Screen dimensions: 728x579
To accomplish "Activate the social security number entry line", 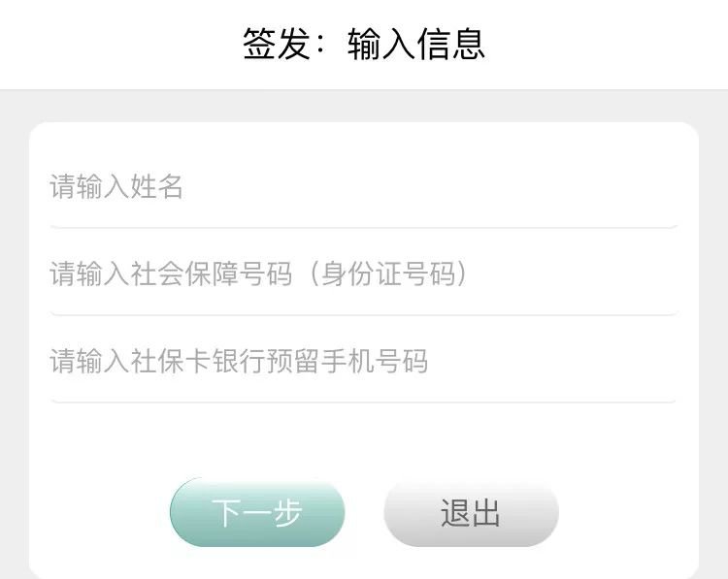I will [x=363, y=274].
